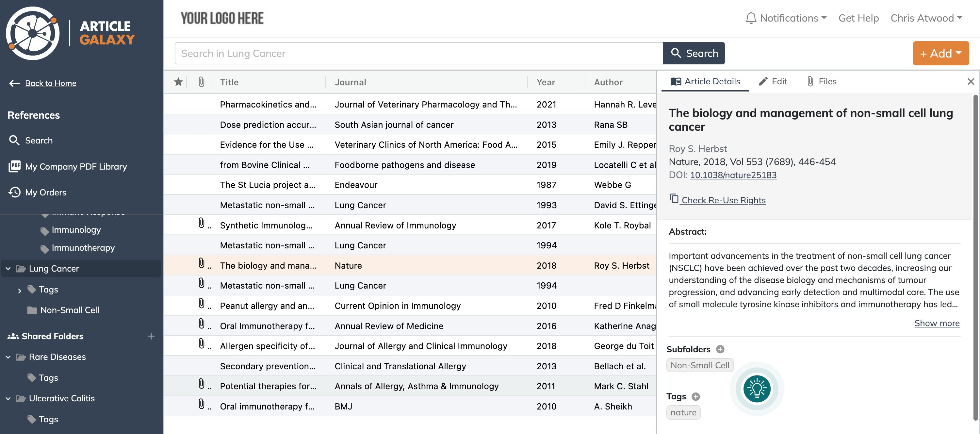The width and height of the screenshot is (980, 434).
Task: Open My Orders in sidebar
Action: 46,192
